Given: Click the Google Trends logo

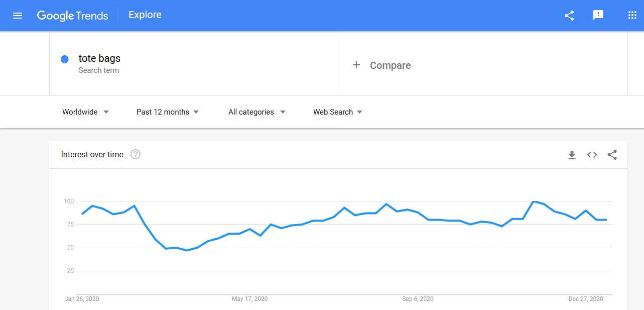Looking at the screenshot, I should point(73,16).
